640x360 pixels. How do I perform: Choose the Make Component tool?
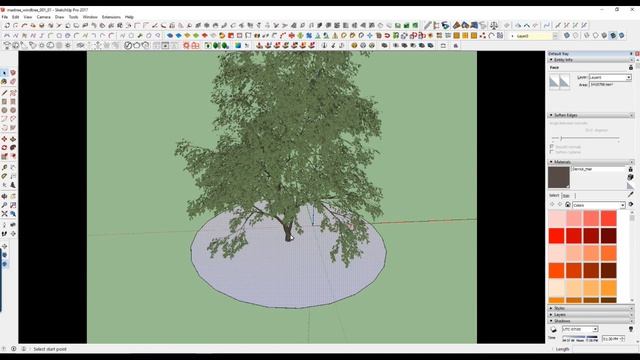13,73
